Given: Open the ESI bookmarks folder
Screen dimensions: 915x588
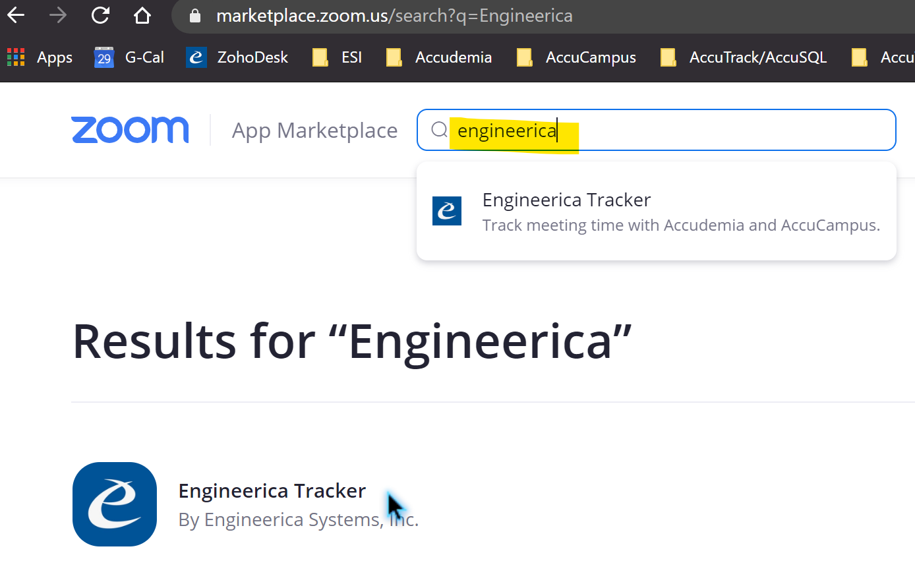Looking at the screenshot, I should 337,57.
